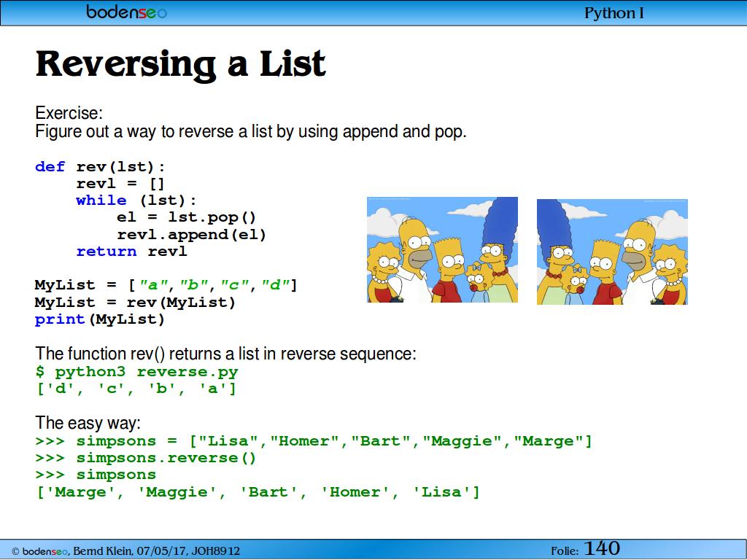Image resolution: width=747 pixels, height=560 pixels.
Task: Click the simpsons list assignment line
Action: [314, 441]
